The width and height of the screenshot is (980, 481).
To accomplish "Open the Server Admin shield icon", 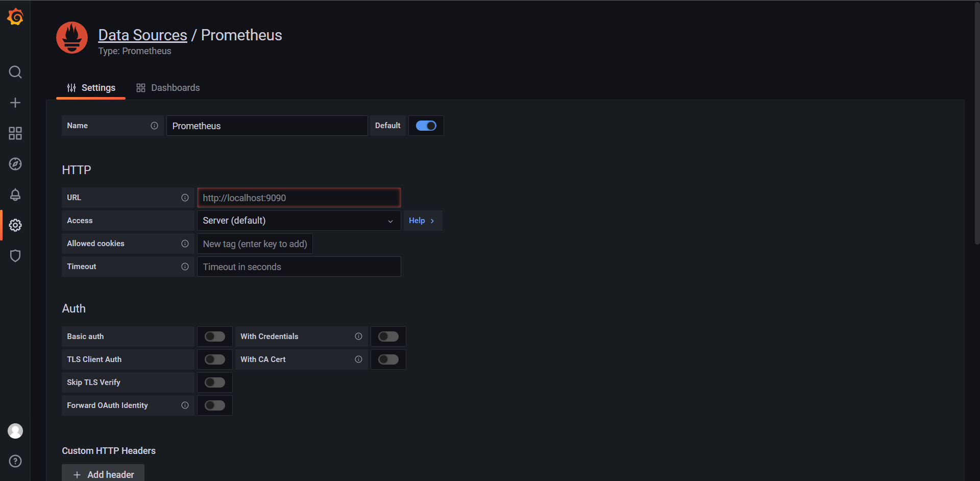I will [x=15, y=256].
